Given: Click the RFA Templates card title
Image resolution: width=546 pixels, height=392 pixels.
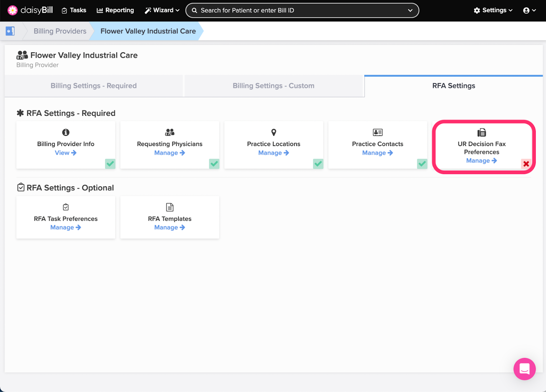Looking at the screenshot, I should [x=170, y=219].
